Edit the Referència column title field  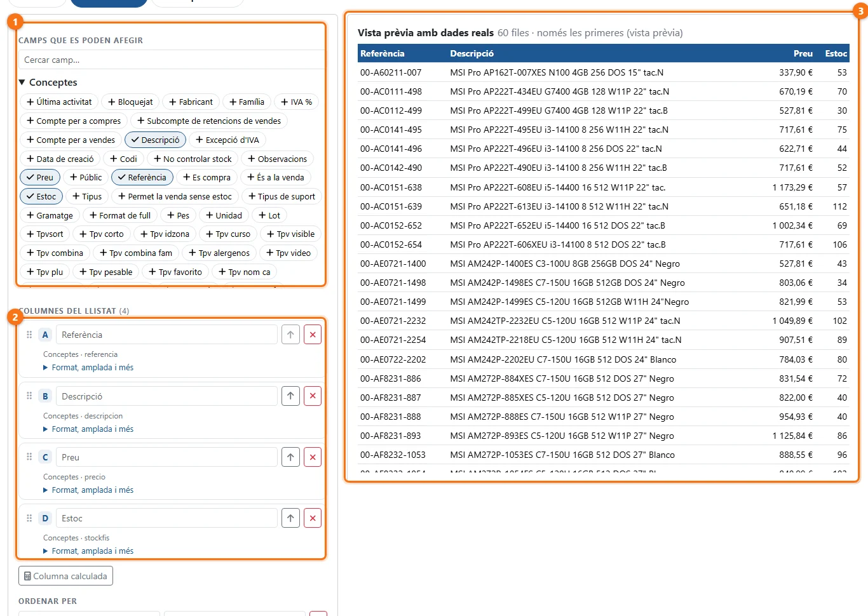[x=166, y=335]
